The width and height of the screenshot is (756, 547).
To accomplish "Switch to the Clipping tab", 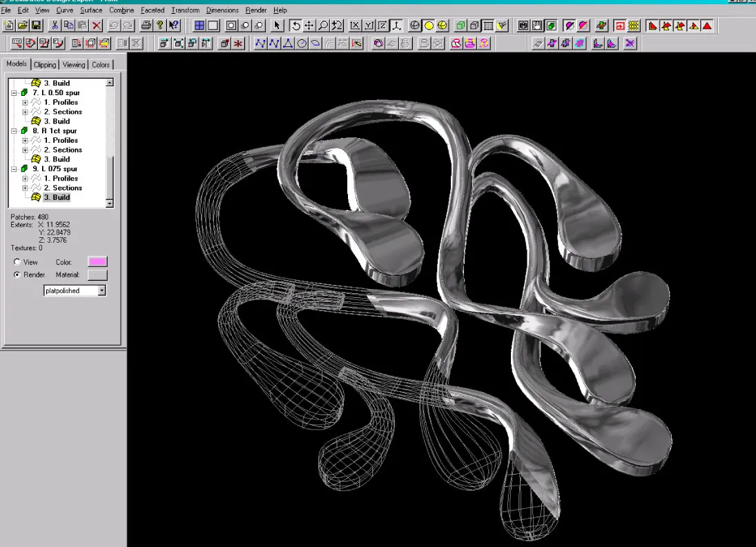I will coord(44,64).
